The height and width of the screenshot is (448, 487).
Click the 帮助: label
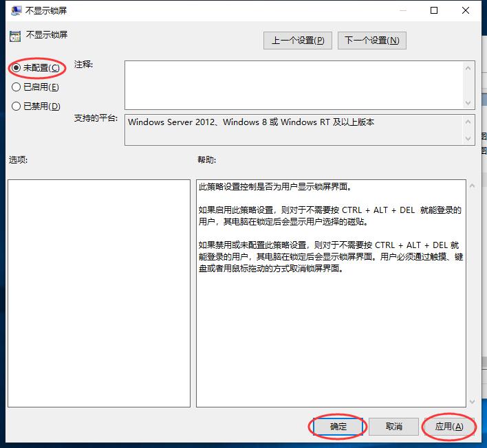point(206,160)
